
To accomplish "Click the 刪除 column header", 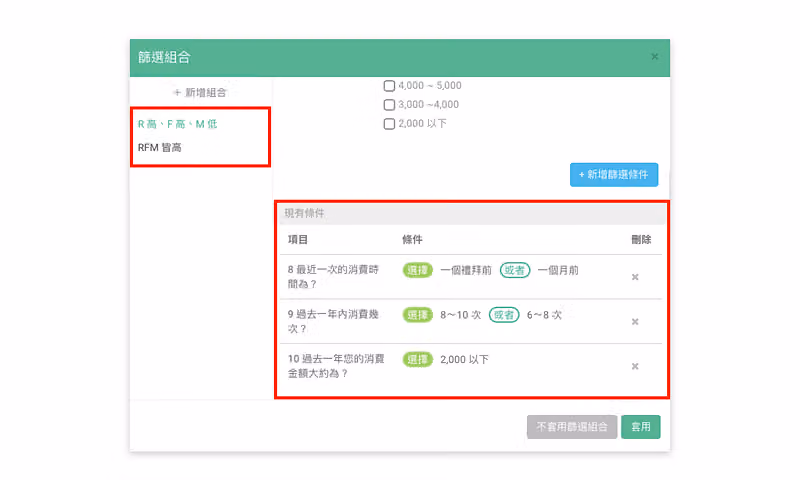I will [641, 240].
